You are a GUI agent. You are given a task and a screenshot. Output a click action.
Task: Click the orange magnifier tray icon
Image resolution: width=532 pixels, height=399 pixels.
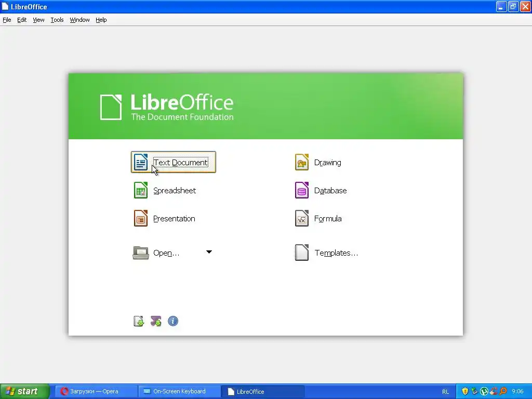[503, 391]
